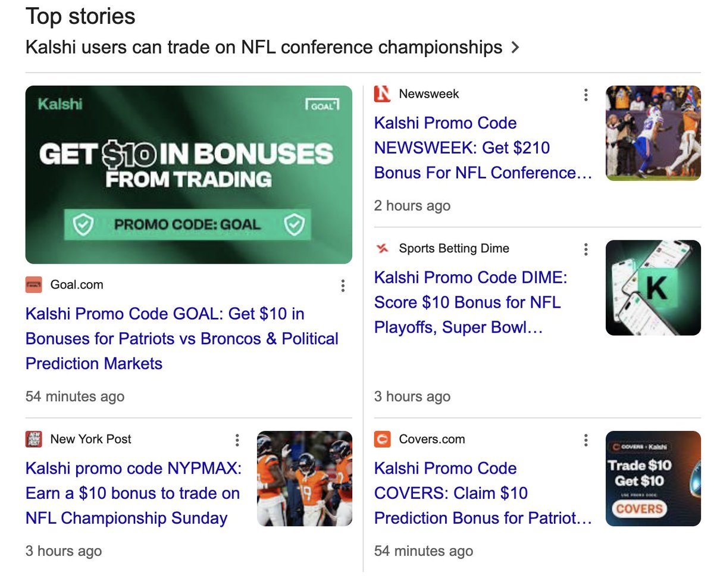
Task: Open three-dot menu for Sports Betting Dime story
Action: point(586,249)
